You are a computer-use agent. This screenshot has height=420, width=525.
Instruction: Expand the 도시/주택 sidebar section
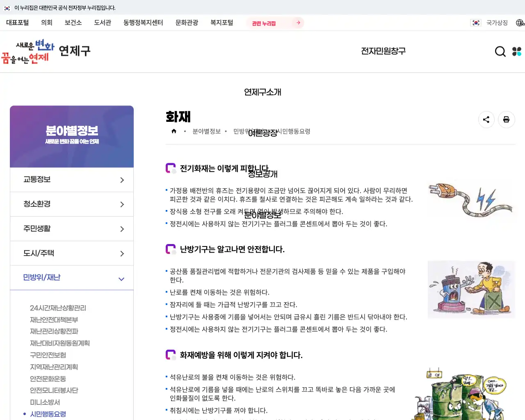click(x=72, y=253)
